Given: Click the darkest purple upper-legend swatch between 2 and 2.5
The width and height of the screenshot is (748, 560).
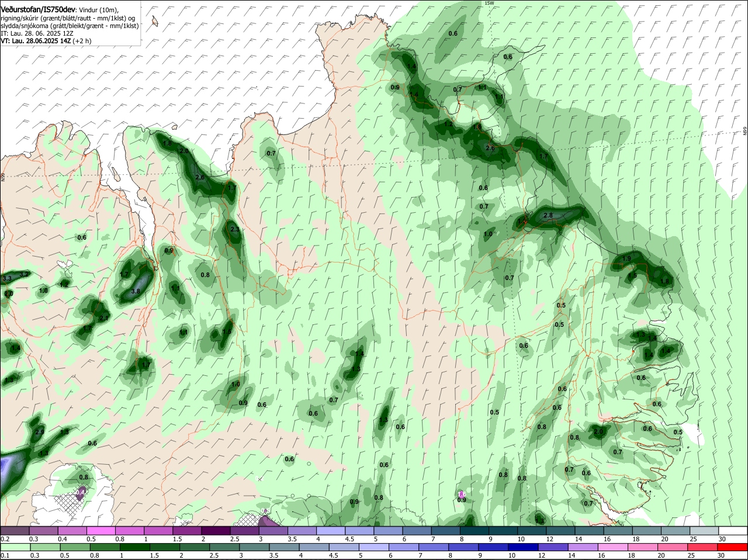Looking at the screenshot, I should 216,531.
